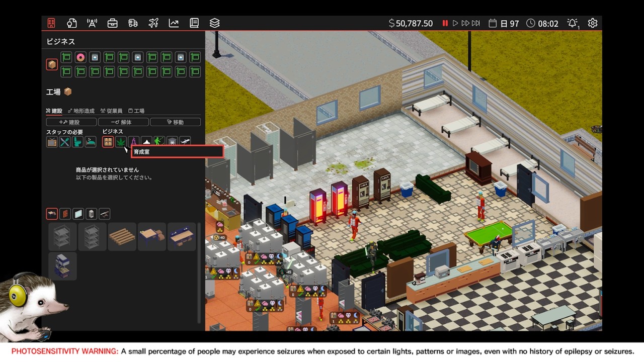
Task: Open the airplane icon in top bar
Action: point(153,23)
